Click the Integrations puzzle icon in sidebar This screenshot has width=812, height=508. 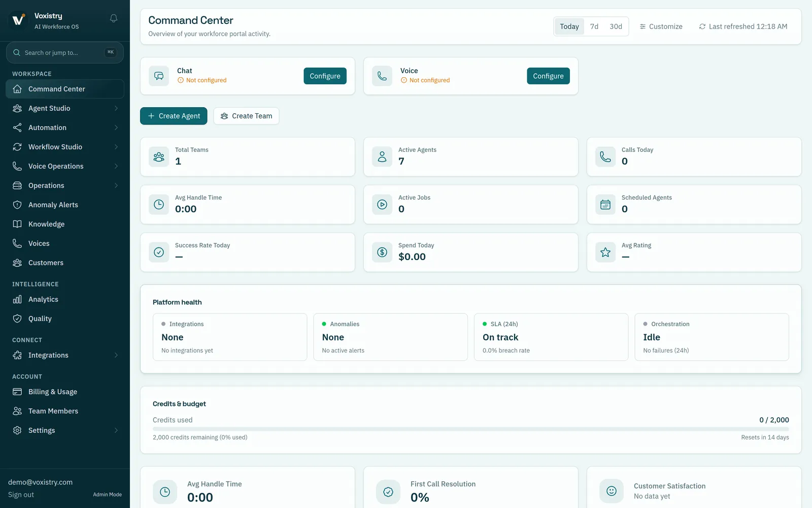point(17,355)
